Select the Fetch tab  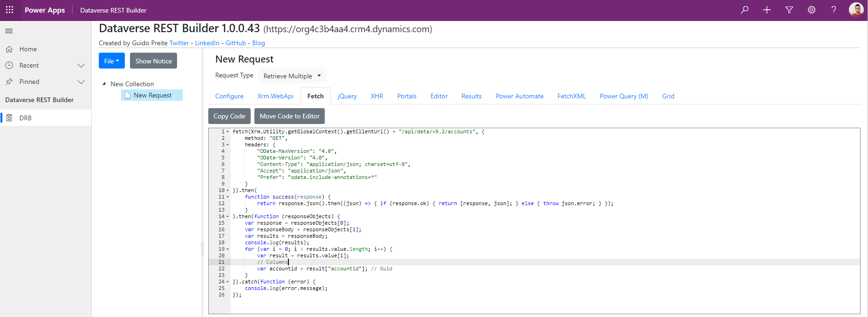pos(315,96)
